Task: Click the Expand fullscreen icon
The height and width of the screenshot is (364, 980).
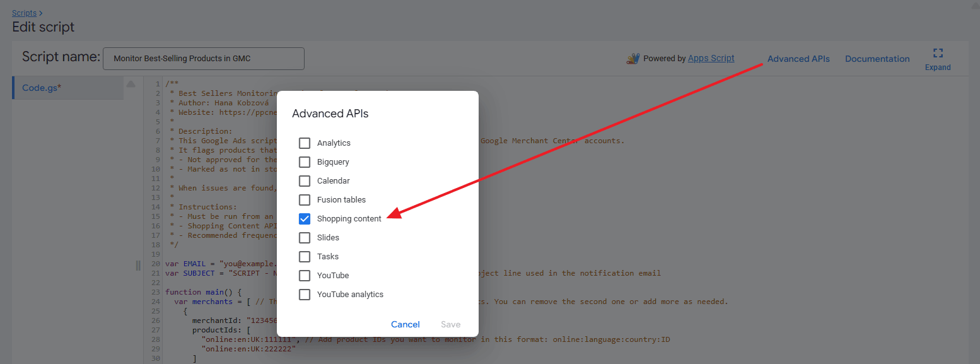Action: tap(938, 53)
